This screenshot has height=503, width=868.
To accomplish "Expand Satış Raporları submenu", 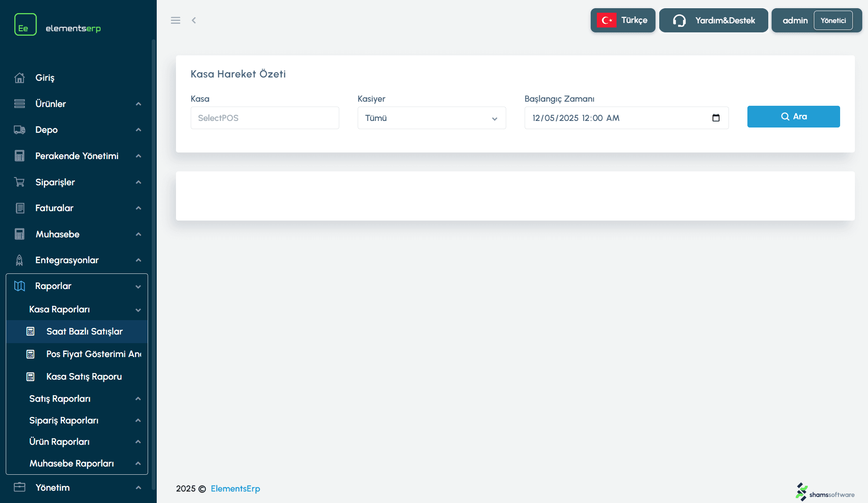I will tap(138, 398).
